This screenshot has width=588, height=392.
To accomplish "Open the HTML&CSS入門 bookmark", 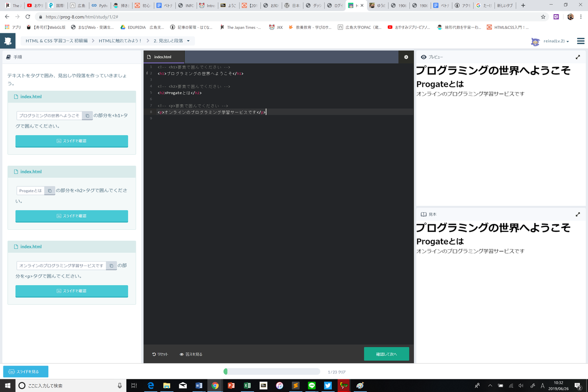I will click(508, 27).
